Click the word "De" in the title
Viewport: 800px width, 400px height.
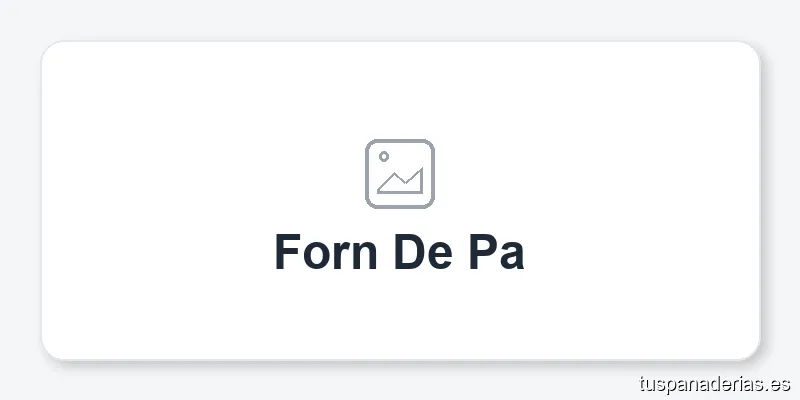[x=419, y=252]
